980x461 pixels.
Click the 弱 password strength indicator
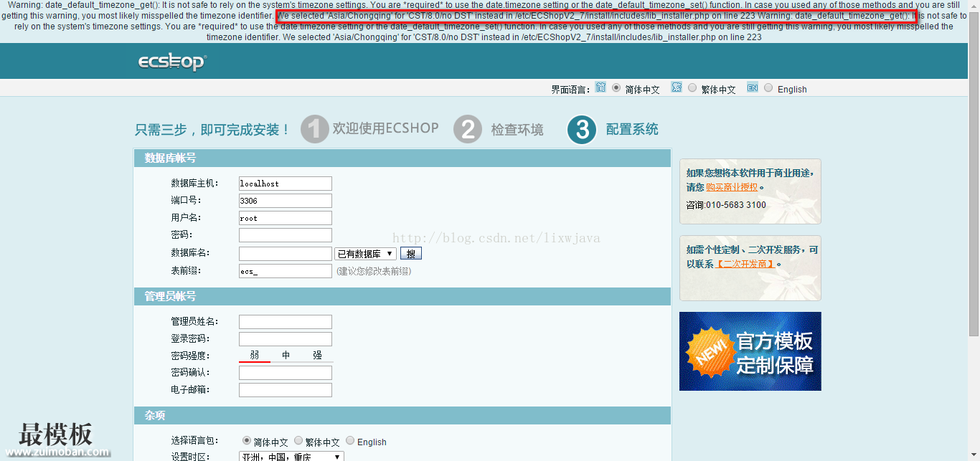(x=255, y=356)
